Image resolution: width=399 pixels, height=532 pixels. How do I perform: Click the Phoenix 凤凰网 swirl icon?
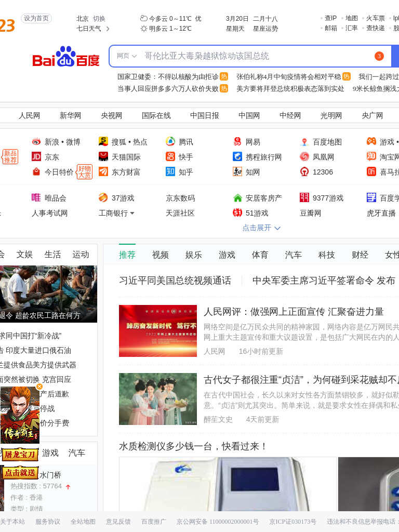304,156
